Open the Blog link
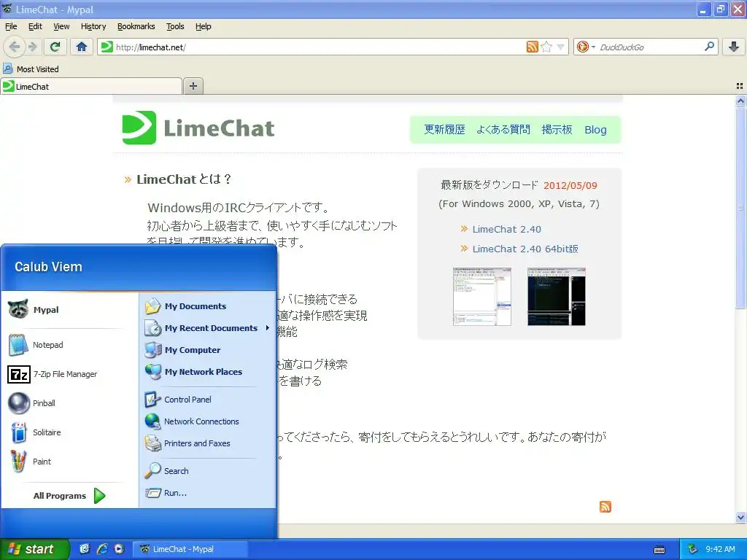This screenshot has width=747, height=560. pos(595,130)
